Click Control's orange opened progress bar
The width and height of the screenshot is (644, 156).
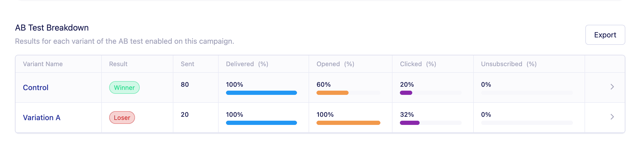[x=333, y=93]
